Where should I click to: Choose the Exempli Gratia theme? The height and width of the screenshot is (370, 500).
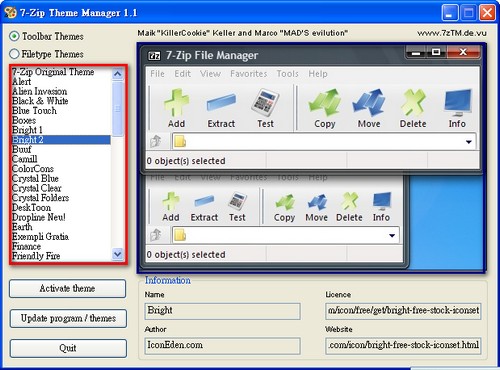(x=61, y=236)
